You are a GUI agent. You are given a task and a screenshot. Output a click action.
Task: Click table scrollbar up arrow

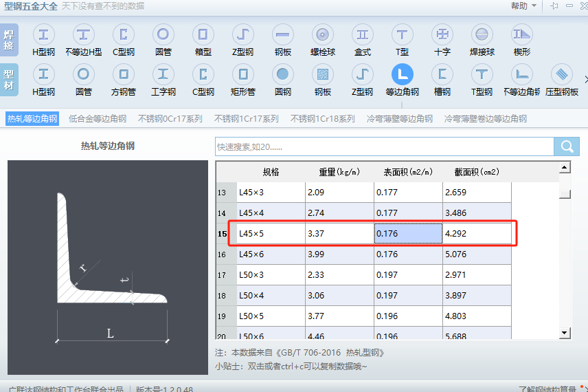pyautogui.click(x=565, y=168)
